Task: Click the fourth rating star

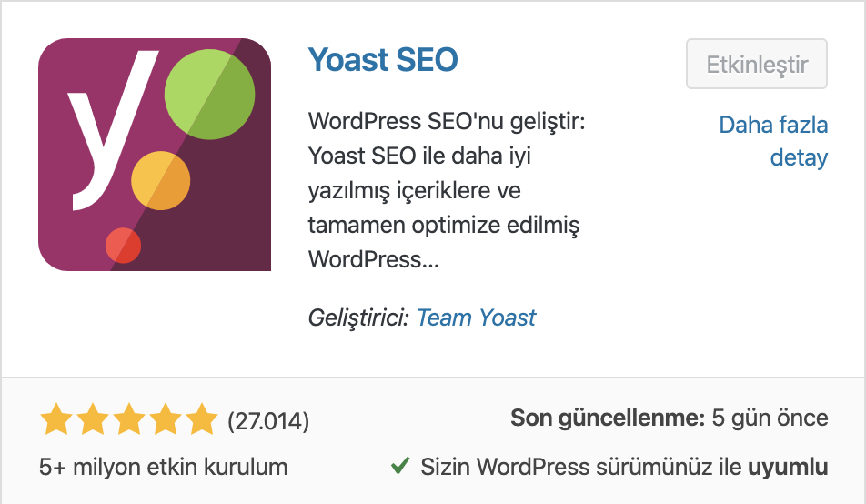Action: 166,418
